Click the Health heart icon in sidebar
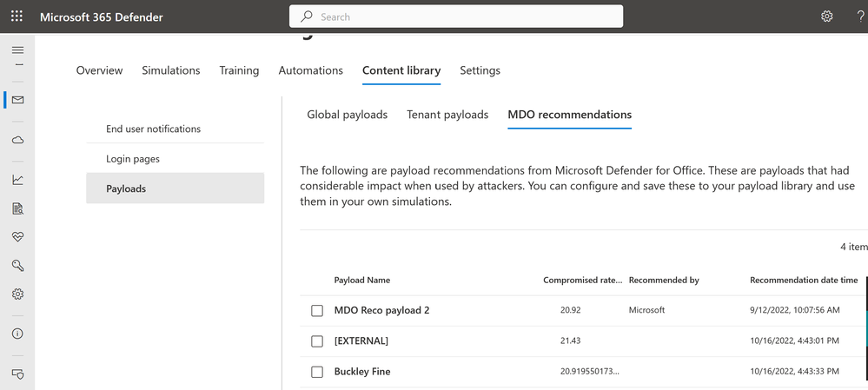868x390 pixels. coord(17,237)
